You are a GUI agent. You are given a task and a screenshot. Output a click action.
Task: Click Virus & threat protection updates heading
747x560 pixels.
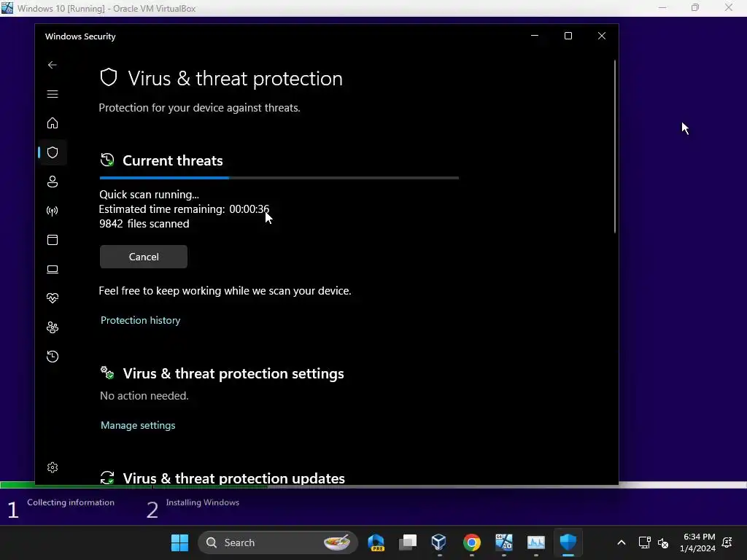pos(234,478)
